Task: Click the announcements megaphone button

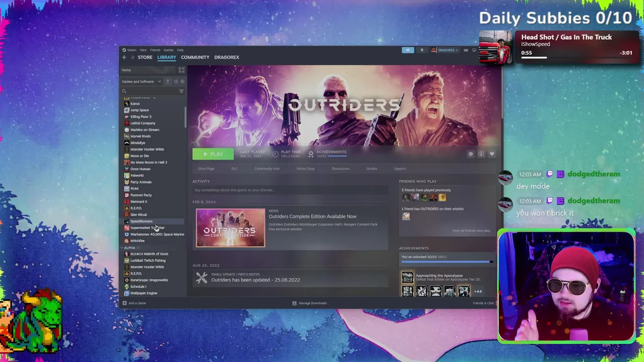Action: (408, 50)
